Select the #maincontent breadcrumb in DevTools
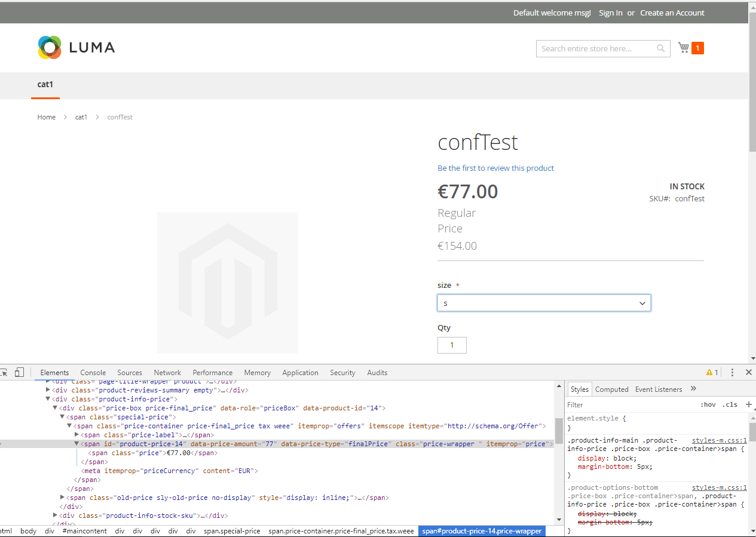This screenshot has width=756, height=537. click(x=85, y=530)
